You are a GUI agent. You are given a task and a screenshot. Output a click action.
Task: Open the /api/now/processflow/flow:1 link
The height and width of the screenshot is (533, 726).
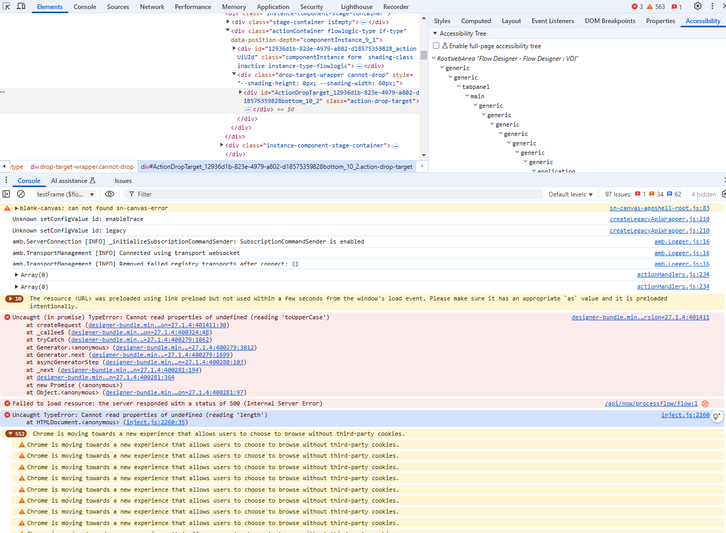point(651,404)
